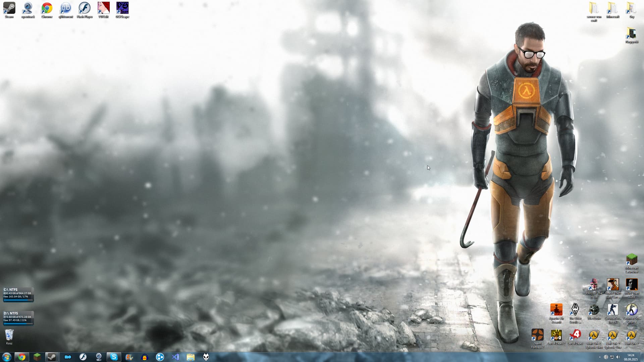Select the Apache Air Assault icon
Viewport: 644px width, 362px height.
556,310
